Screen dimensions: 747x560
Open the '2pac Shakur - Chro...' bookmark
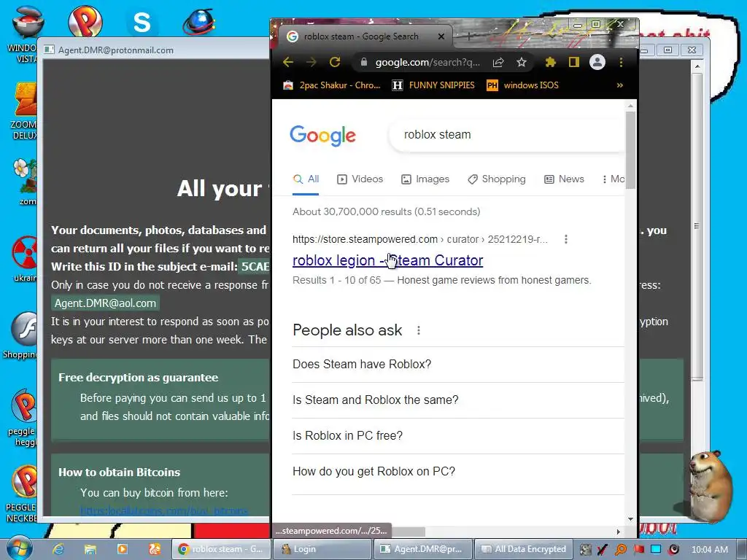(332, 85)
